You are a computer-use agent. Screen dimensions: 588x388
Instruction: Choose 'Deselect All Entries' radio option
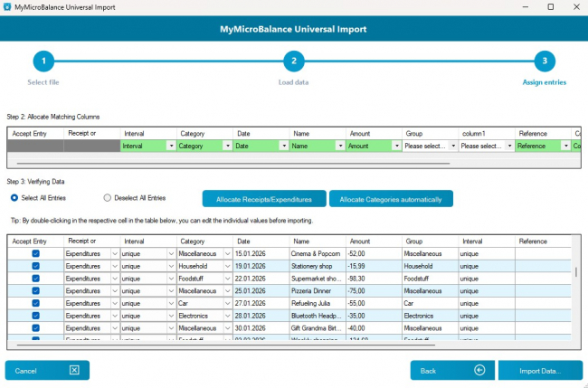pos(108,197)
